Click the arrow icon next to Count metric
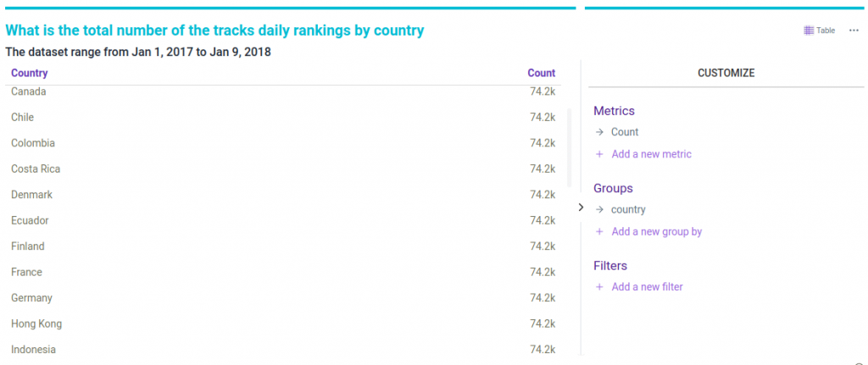This screenshot has height=365, width=868. click(x=599, y=132)
